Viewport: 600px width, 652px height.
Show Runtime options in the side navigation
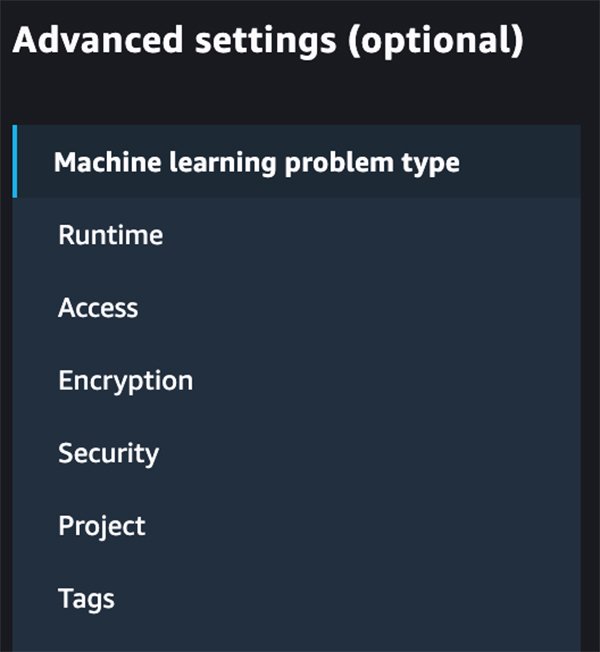(110, 235)
